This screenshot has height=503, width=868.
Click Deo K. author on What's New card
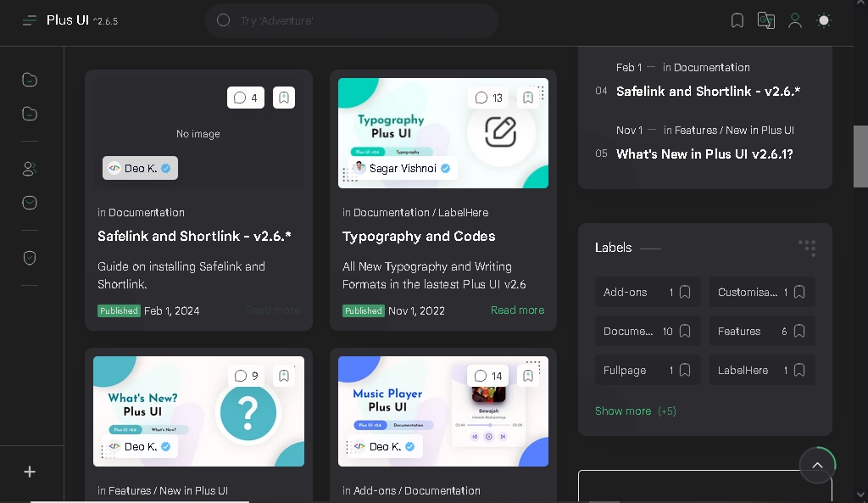140,446
